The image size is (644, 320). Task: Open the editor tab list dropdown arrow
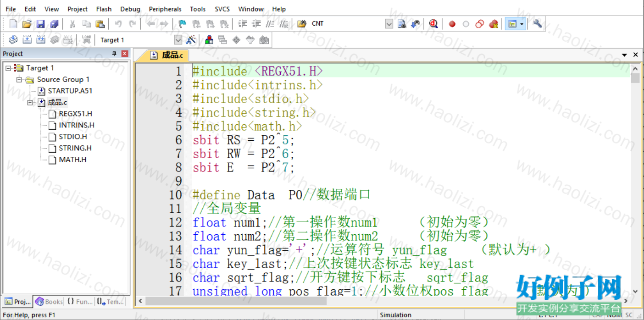point(624,55)
